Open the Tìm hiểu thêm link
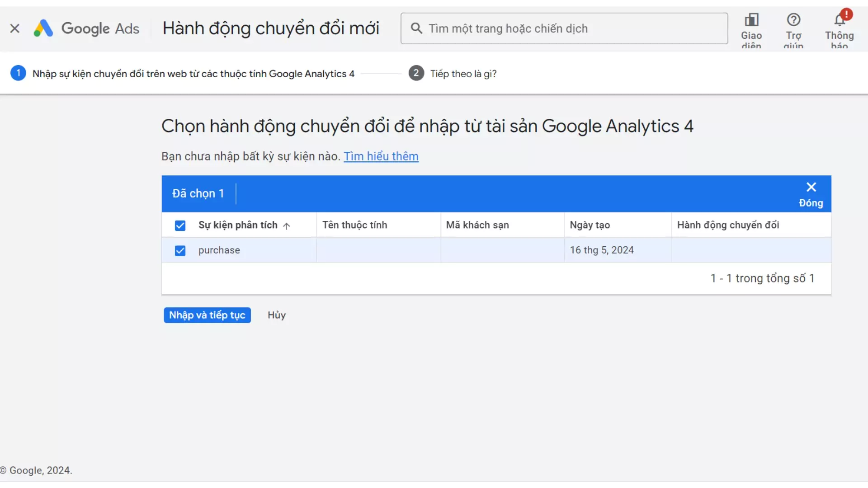This screenshot has height=488, width=868. pyautogui.click(x=381, y=156)
